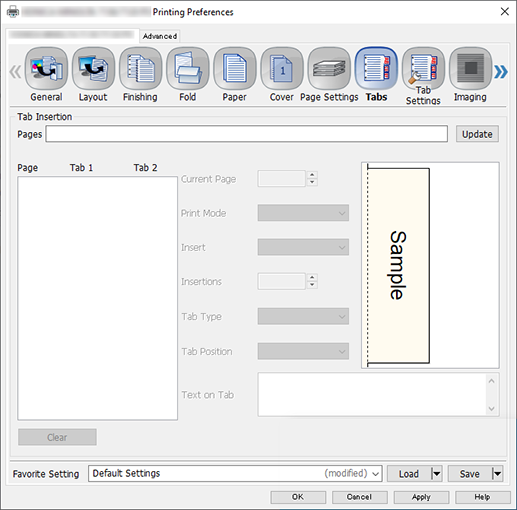Open the Favorite Setting dropdown

235,474
